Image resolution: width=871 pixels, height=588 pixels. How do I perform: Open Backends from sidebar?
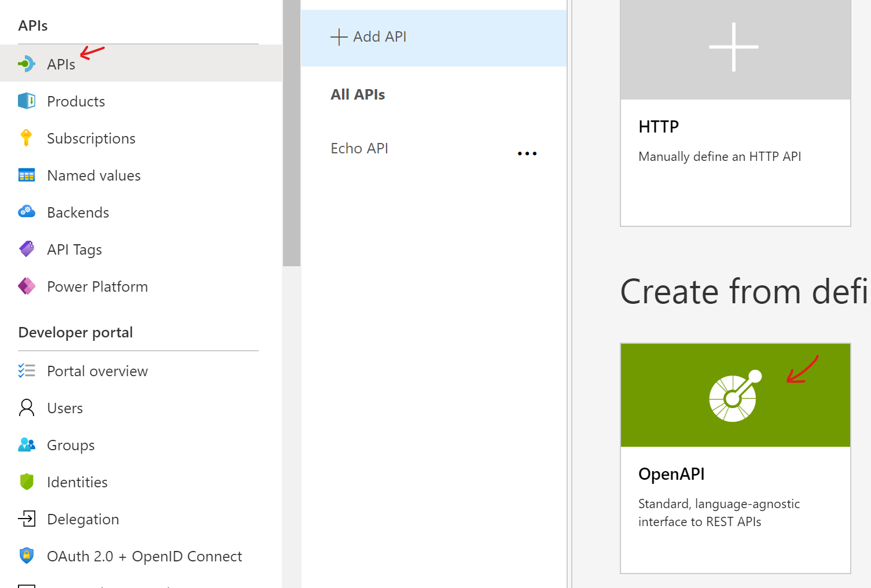click(x=141, y=212)
